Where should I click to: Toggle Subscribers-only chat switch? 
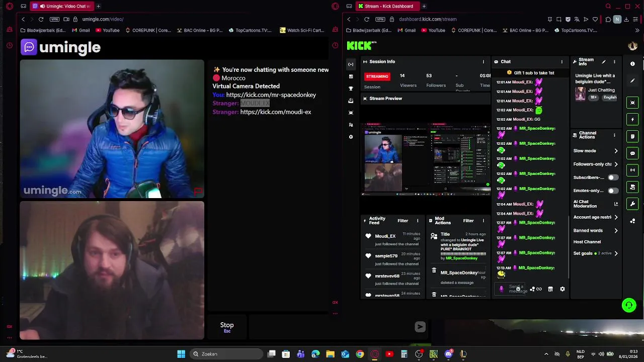point(612,177)
